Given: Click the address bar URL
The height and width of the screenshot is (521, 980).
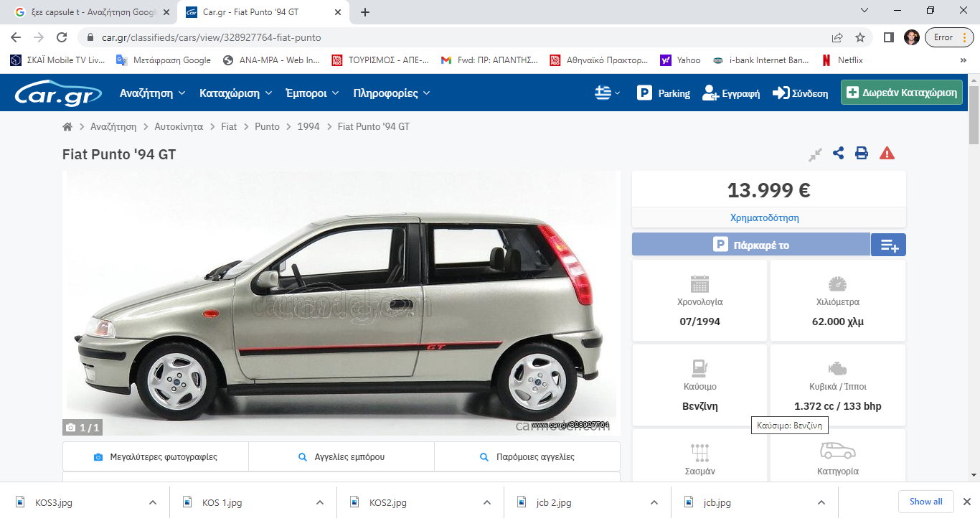Looking at the screenshot, I should click(x=212, y=37).
